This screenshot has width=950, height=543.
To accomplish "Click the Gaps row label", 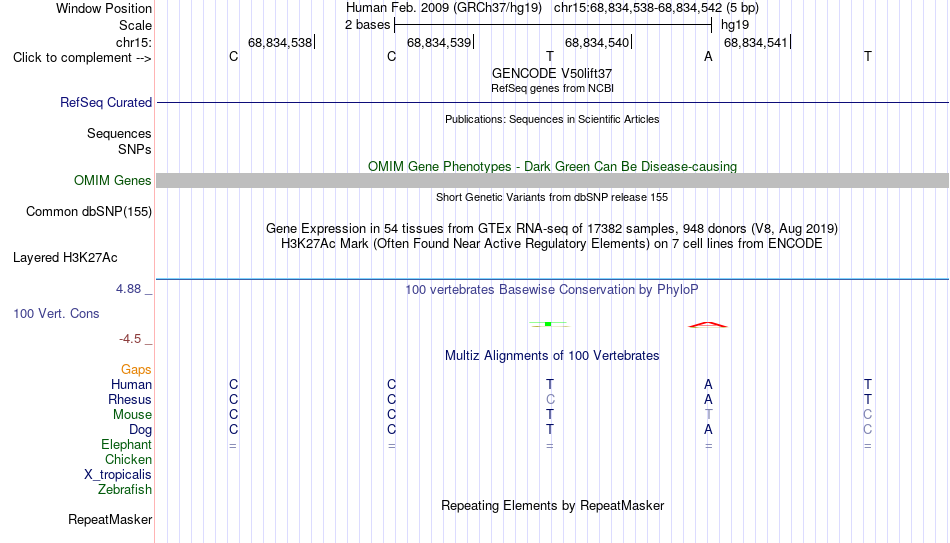I will 136,370.
